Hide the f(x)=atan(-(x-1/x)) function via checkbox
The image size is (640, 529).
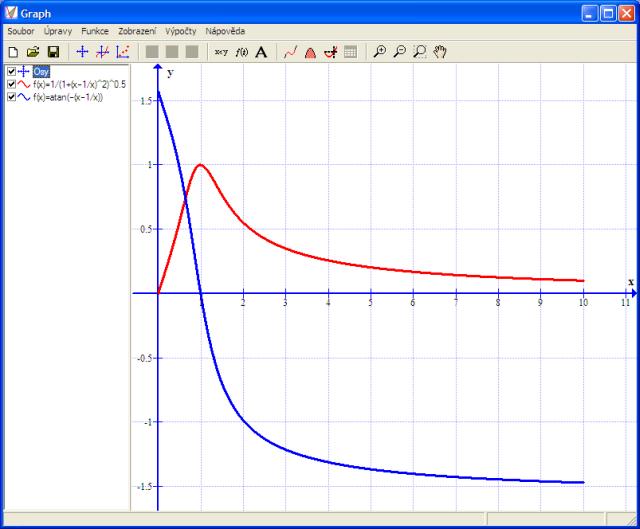(11, 98)
